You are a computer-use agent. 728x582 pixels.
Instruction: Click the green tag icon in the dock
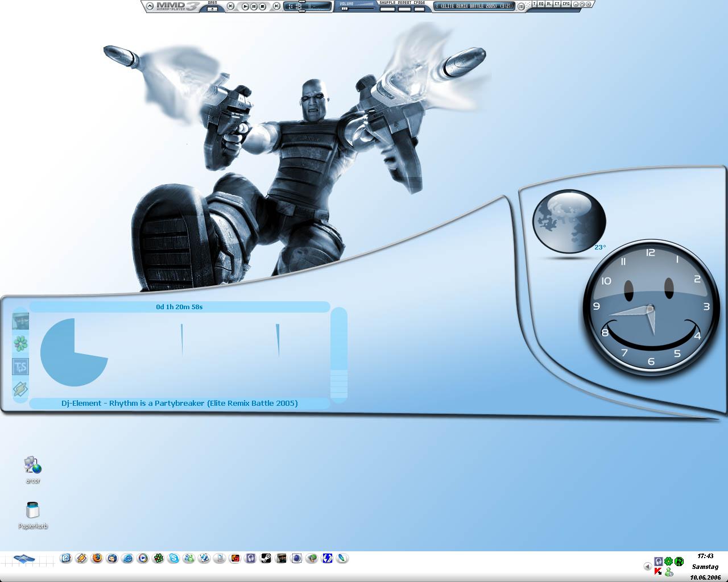click(x=312, y=558)
